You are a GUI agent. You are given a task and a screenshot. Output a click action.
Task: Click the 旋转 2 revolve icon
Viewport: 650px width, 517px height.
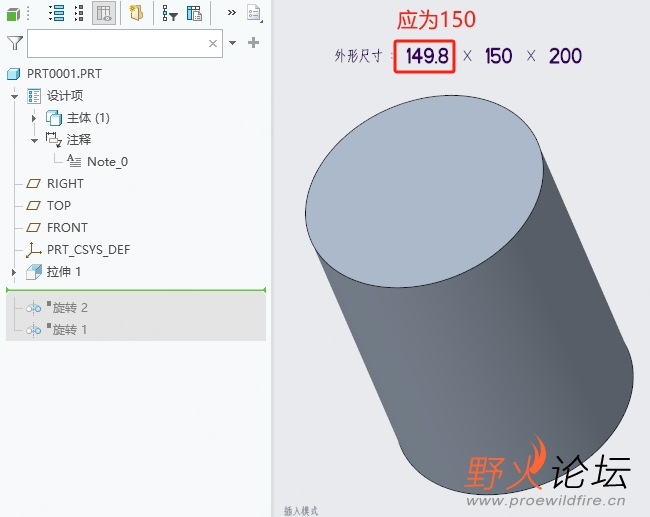tap(34, 308)
